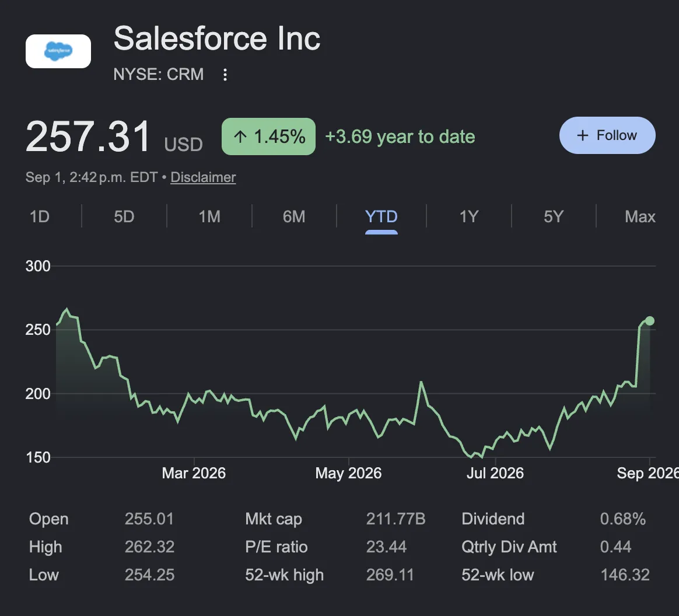
Task: Show the 5Y chart range
Action: [x=554, y=216]
